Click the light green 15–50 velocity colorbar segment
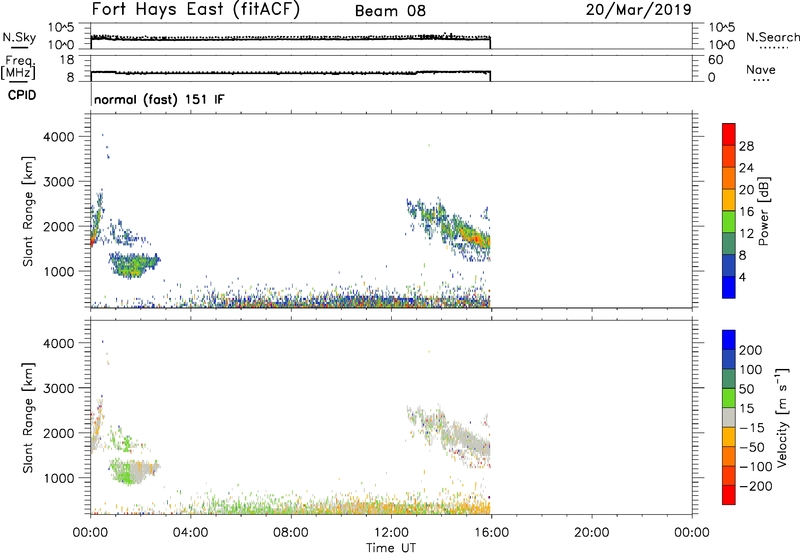 pyautogui.click(x=729, y=398)
